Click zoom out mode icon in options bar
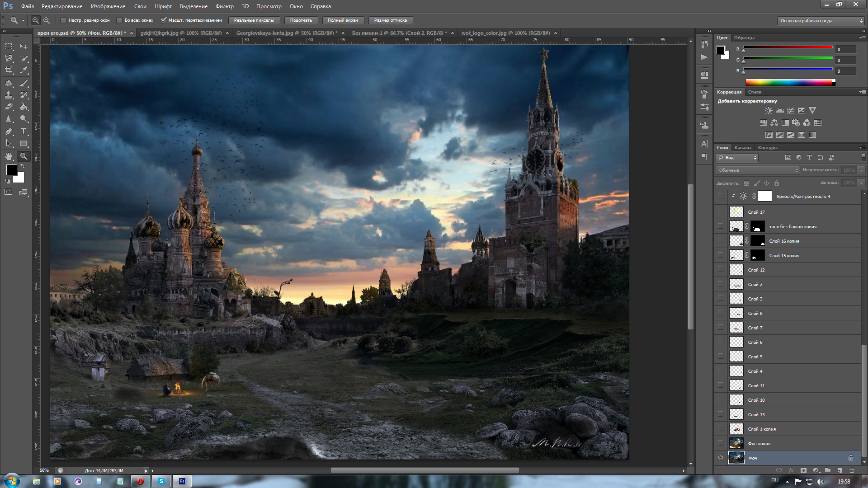Screen dimensions: 868x488 47,20
